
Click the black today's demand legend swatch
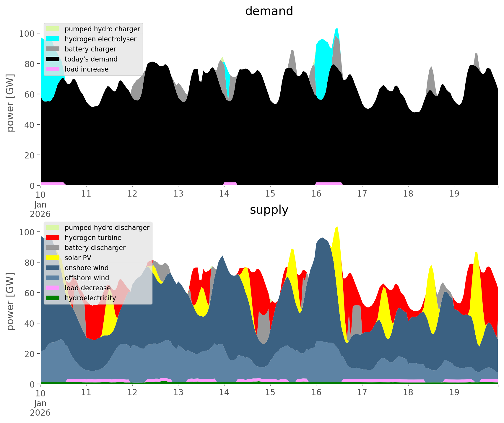click(53, 59)
